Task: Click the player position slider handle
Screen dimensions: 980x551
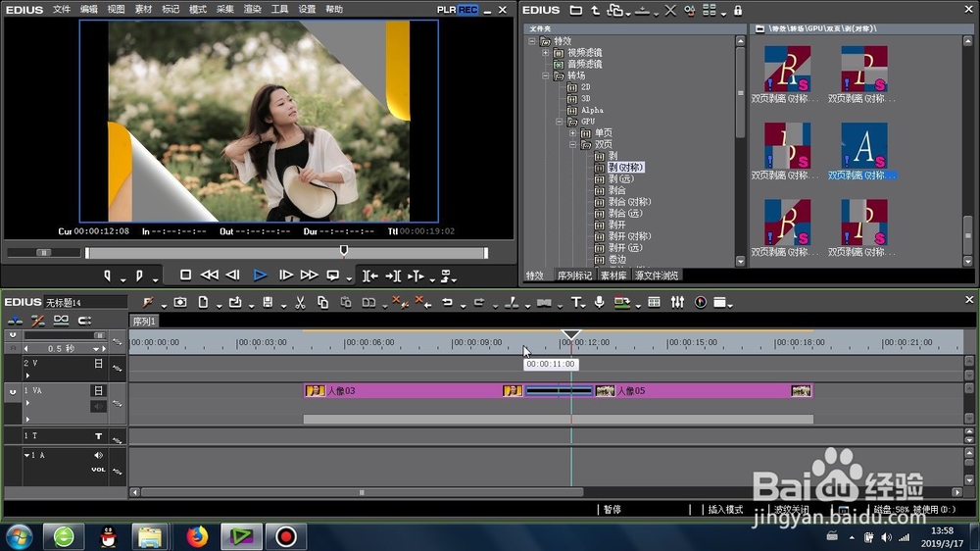Action: [343, 251]
